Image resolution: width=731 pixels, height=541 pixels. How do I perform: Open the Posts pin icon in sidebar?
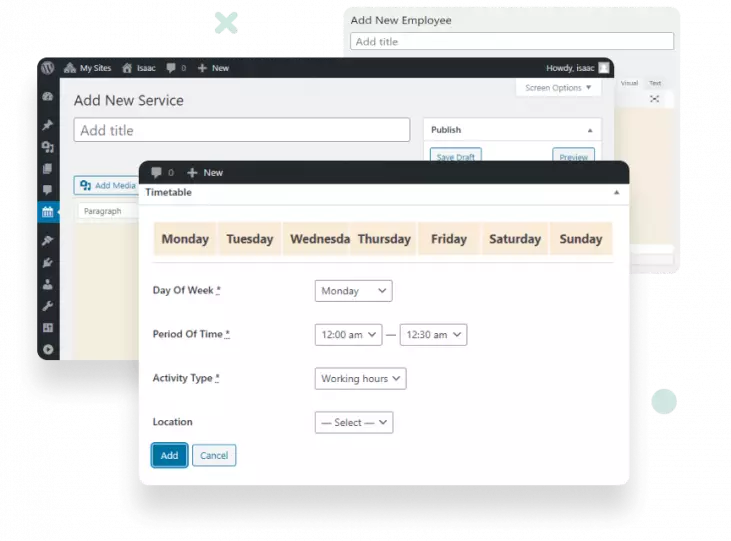point(48,125)
